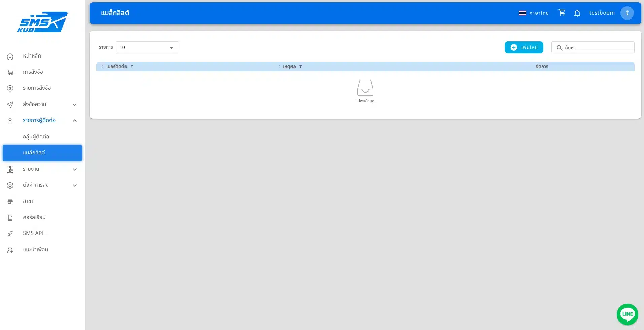Viewport: 644px width, 330px height.
Task: Click the Thai flag language icon
Action: point(522,13)
